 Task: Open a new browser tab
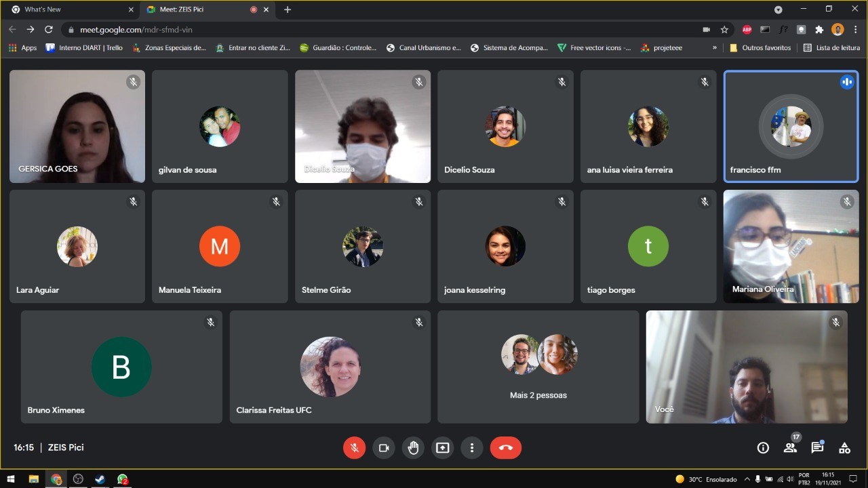coord(288,9)
